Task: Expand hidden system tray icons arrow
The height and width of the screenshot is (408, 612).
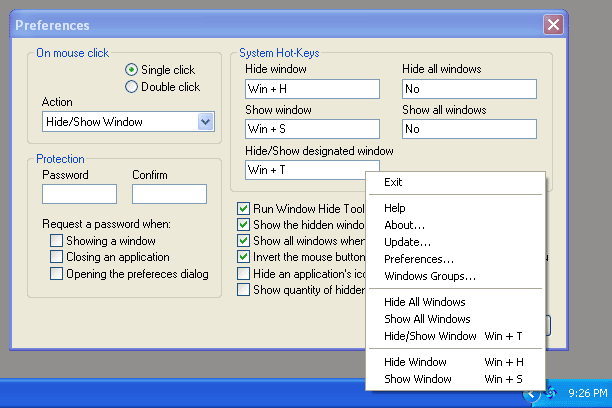Action: pos(532,394)
